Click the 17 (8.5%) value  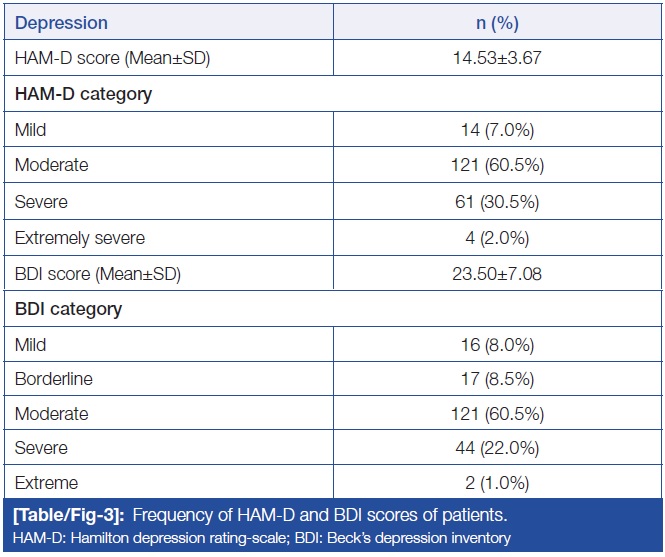pos(497,380)
